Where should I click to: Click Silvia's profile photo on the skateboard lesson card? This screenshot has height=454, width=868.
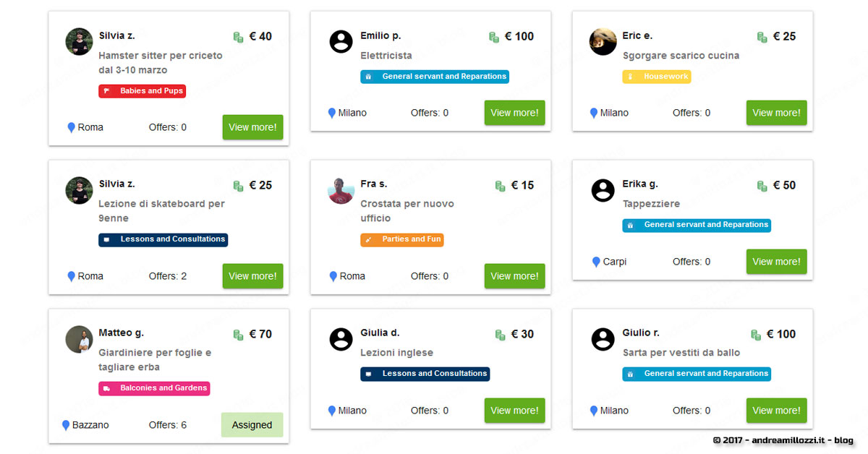(x=79, y=192)
